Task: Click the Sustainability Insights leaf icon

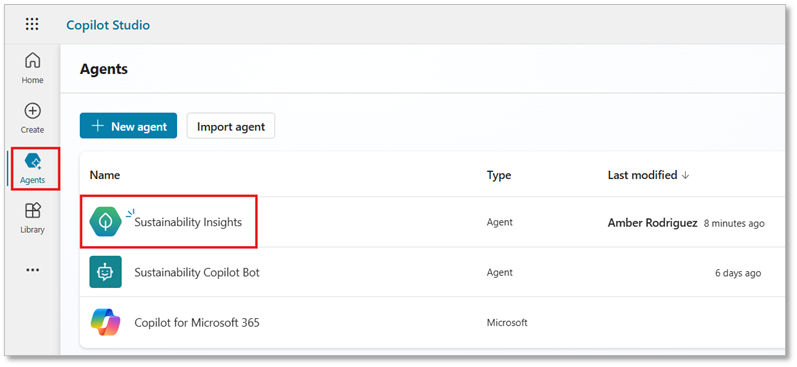Action: coord(105,222)
